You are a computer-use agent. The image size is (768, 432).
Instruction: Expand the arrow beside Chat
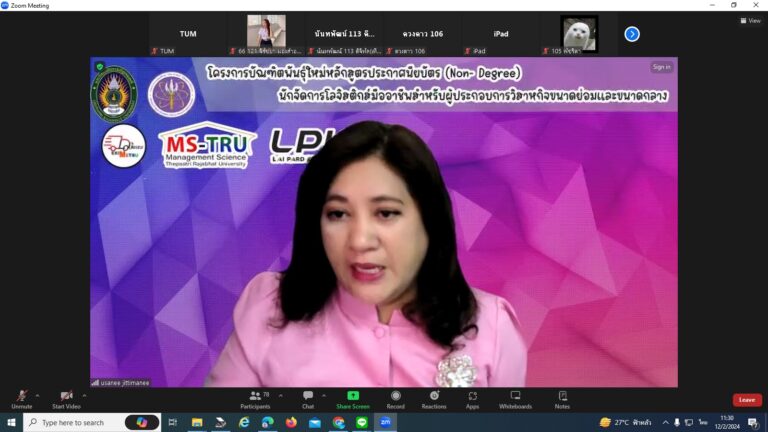(324, 395)
